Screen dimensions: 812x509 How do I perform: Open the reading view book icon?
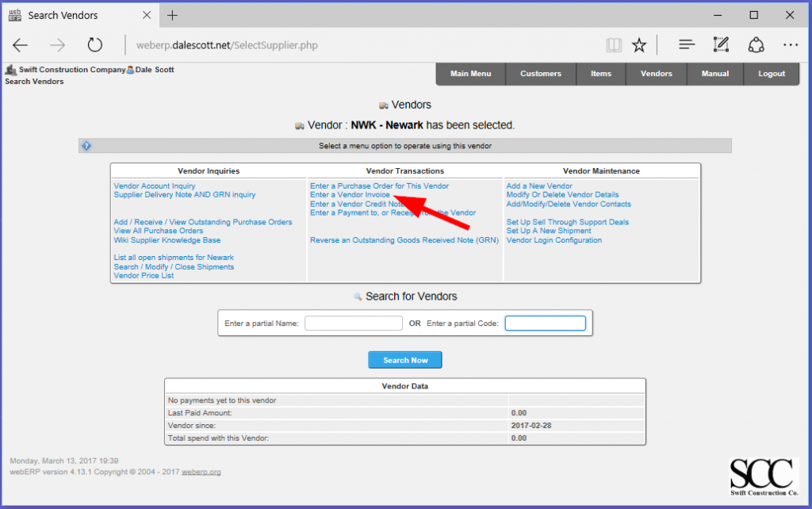(x=613, y=45)
